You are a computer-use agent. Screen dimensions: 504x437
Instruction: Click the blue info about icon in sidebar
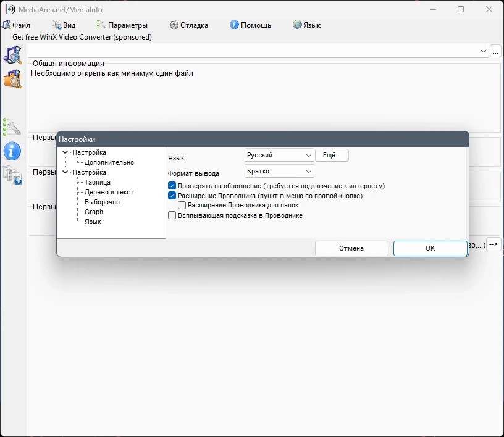coord(12,151)
